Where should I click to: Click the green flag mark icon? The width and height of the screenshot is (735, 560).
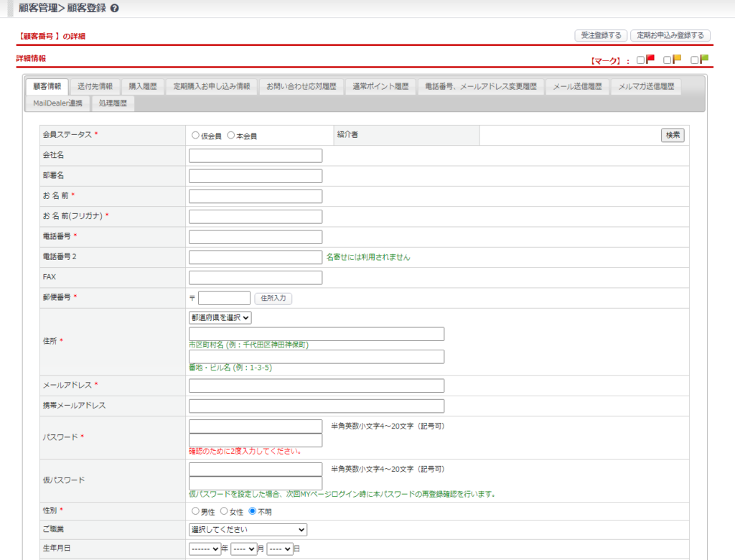pyautogui.click(x=704, y=60)
